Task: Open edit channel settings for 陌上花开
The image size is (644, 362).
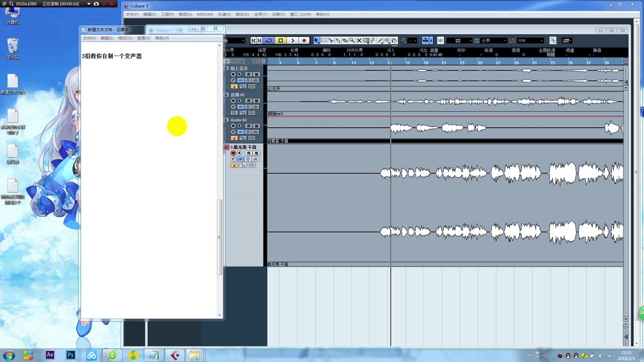Action: pos(233,80)
